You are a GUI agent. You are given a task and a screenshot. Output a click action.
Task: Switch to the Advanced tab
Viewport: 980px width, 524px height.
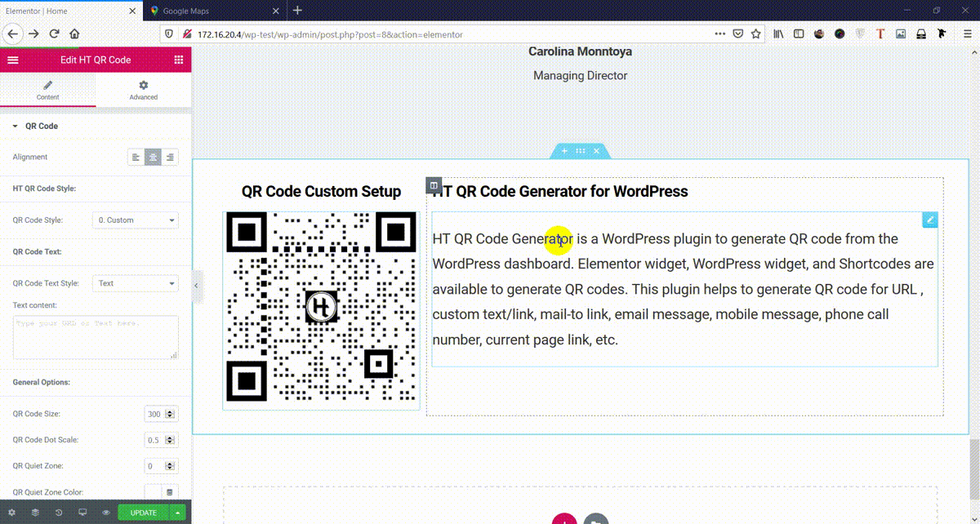[x=144, y=90]
